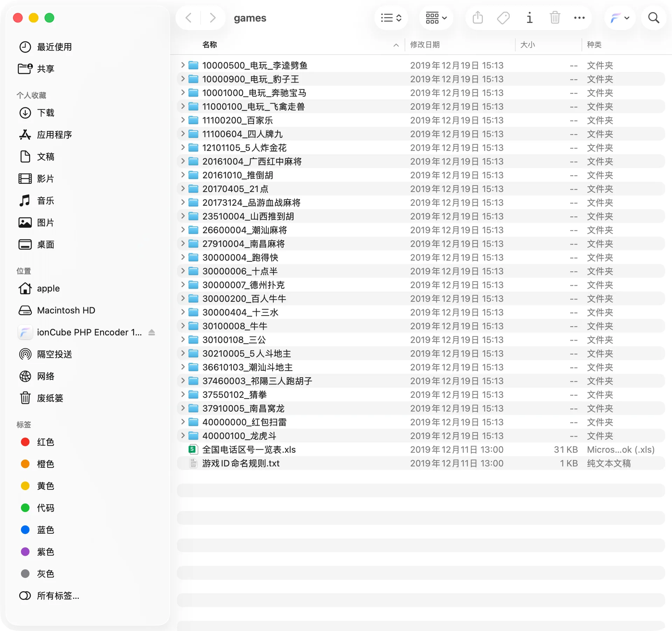The height and width of the screenshot is (631, 672).
Task: Open Get Info with the i icon
Action: [530, 18]
